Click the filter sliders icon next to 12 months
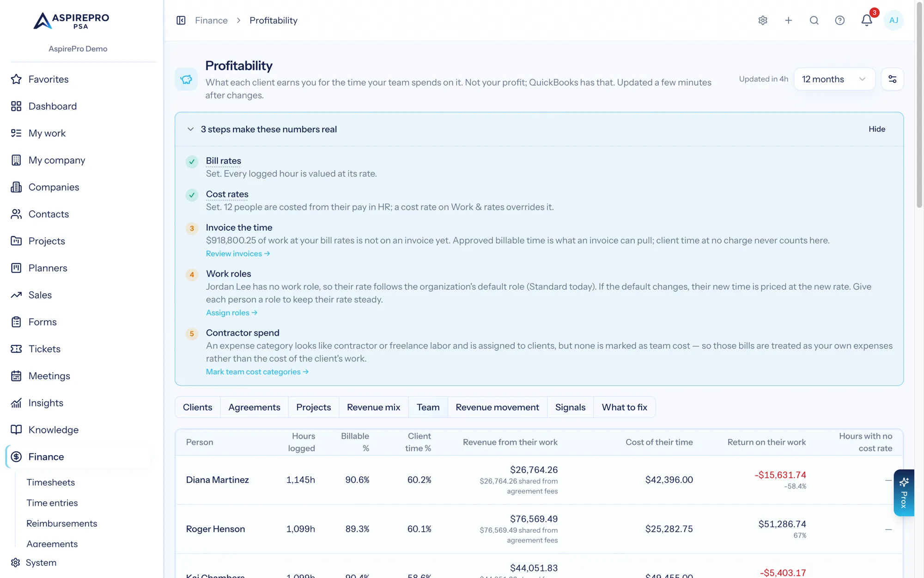 click(893, 79)
